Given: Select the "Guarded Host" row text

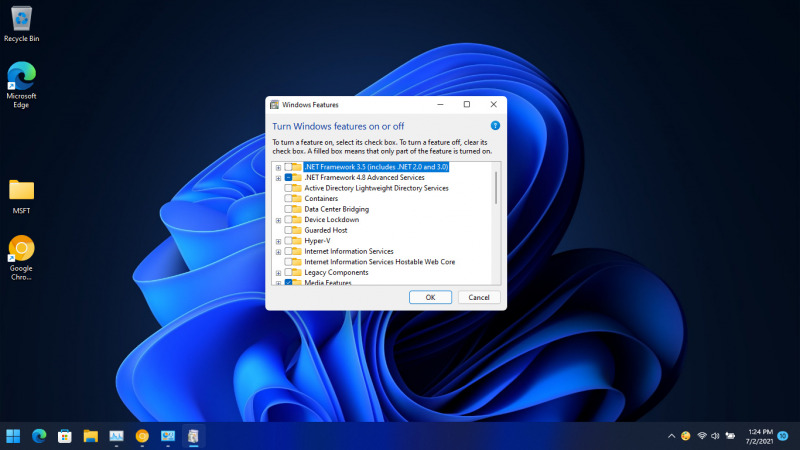Looking at the screenshot, I should point(326,230).
